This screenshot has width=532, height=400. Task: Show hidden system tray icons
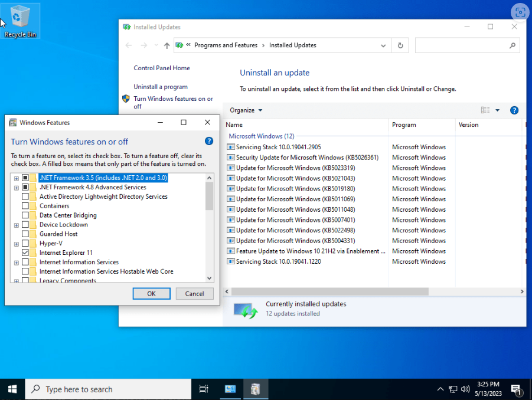(440, 389)
